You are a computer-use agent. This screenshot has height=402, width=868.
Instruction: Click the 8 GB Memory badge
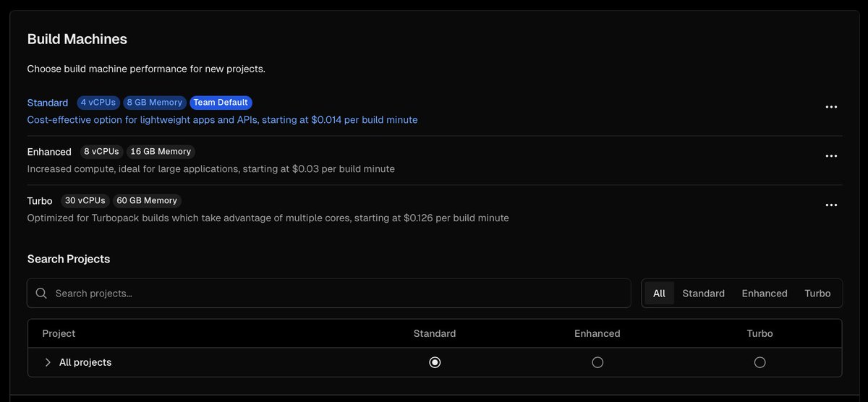(154, 103)
